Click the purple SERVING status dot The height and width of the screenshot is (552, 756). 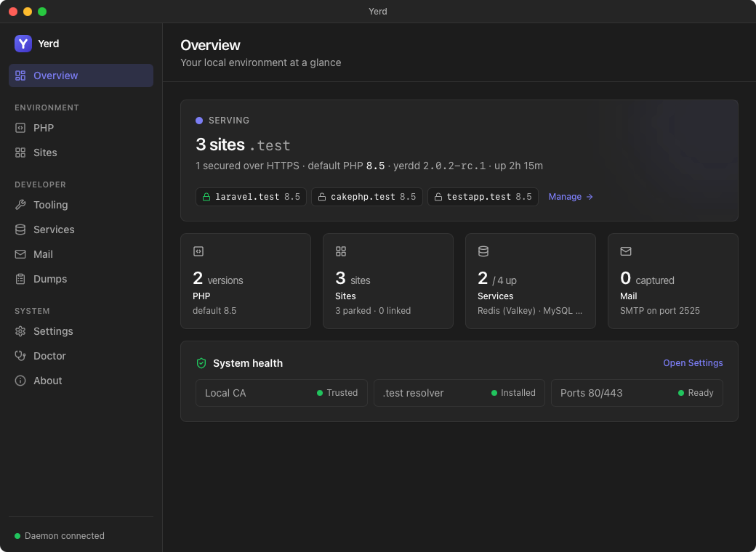click(x=199, y=121)
